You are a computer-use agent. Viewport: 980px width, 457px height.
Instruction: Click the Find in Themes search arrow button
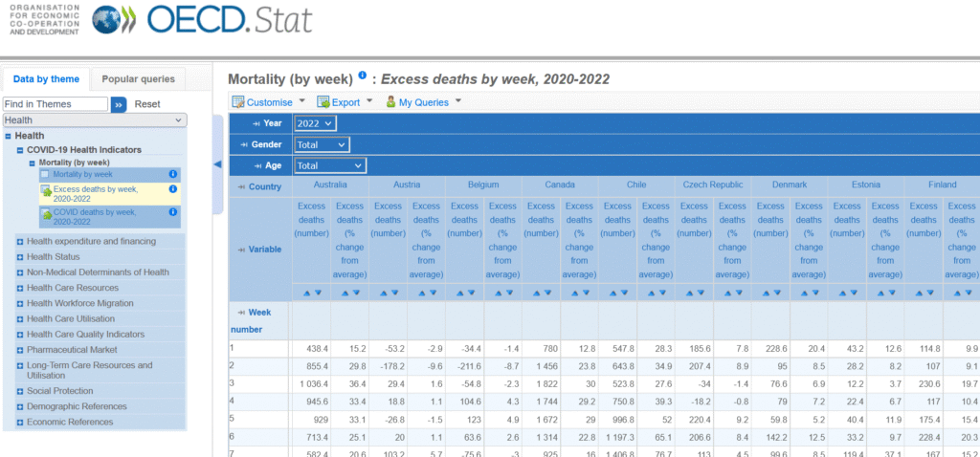(x=119, y=104)
